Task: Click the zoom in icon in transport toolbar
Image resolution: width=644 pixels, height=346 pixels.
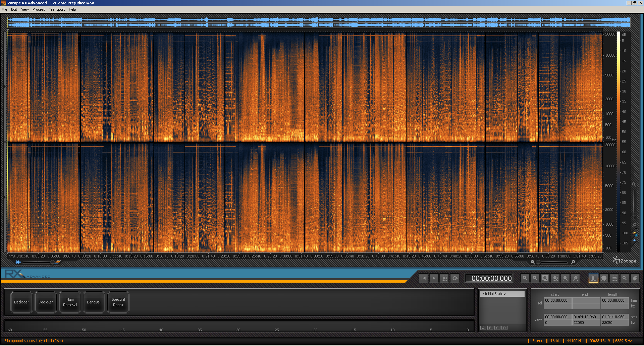Action: pyautogui.click(x=525, y=278)
